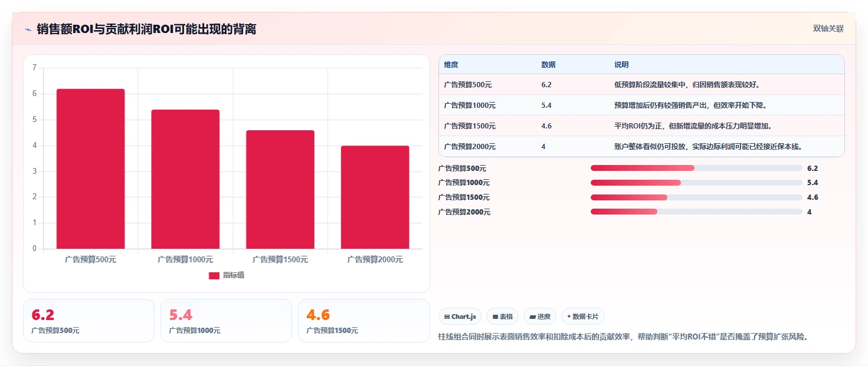Click the chart bar above 广告预算1500元
Viewport: 868px width, 366px height.
coord(280,189)
